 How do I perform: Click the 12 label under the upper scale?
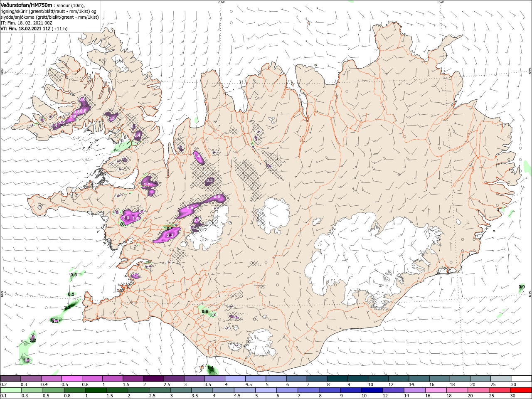391,384
